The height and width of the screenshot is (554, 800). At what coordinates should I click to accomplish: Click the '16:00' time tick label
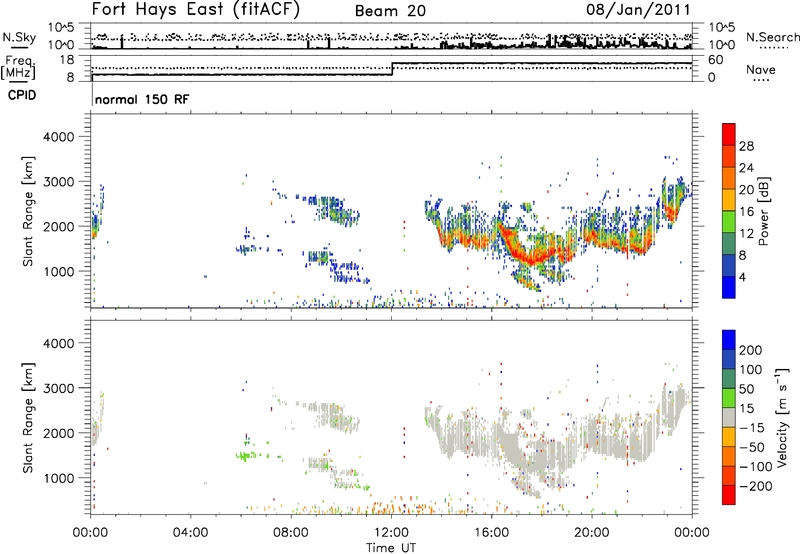(x=491, y=533)
